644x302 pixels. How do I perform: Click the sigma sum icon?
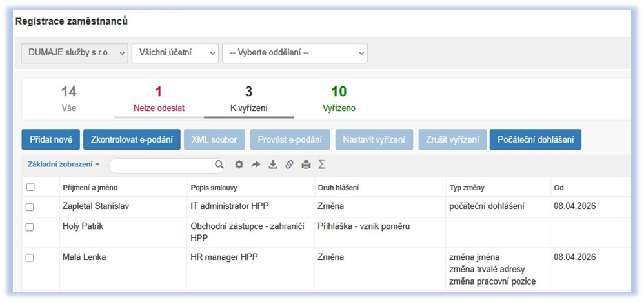[x=322, y=165]
